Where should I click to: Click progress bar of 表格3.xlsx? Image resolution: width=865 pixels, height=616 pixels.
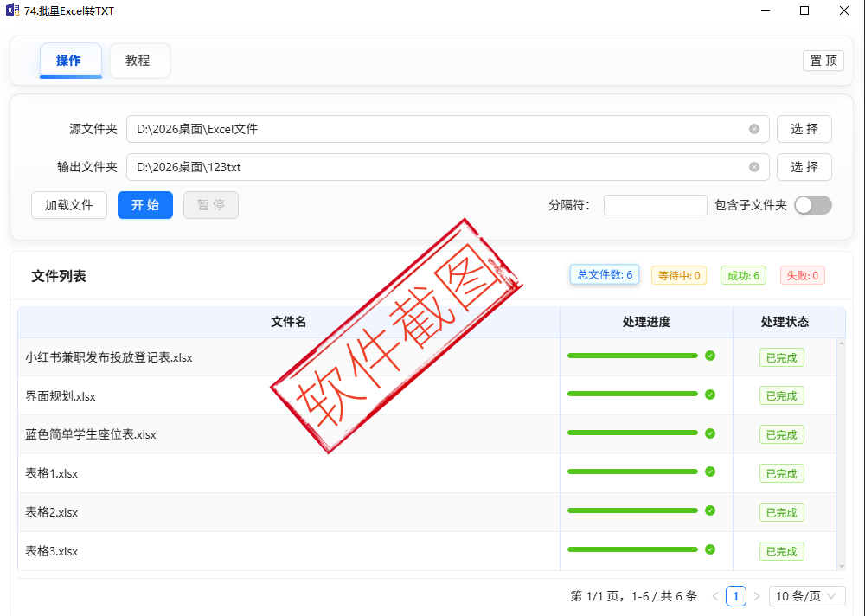(x=632, y=549)
